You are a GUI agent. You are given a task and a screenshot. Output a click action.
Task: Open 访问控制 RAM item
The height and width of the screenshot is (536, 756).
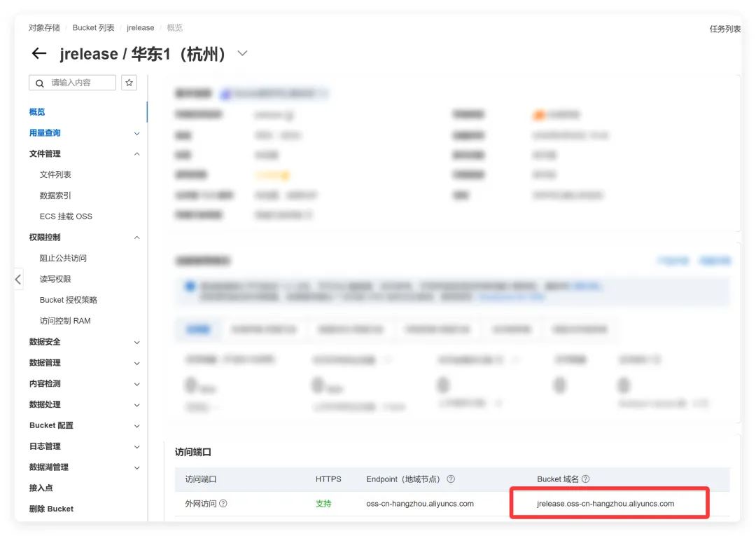tap(65, 321)
